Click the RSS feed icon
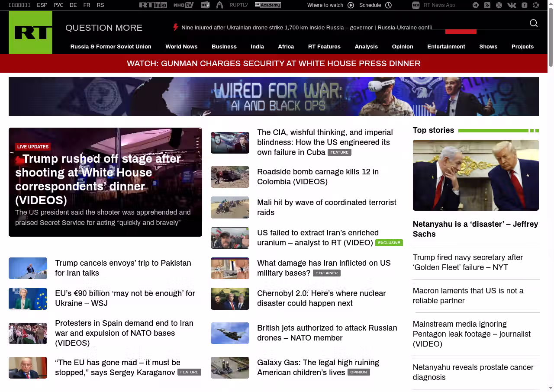This screenshot has height=392, width=554. 487,5
